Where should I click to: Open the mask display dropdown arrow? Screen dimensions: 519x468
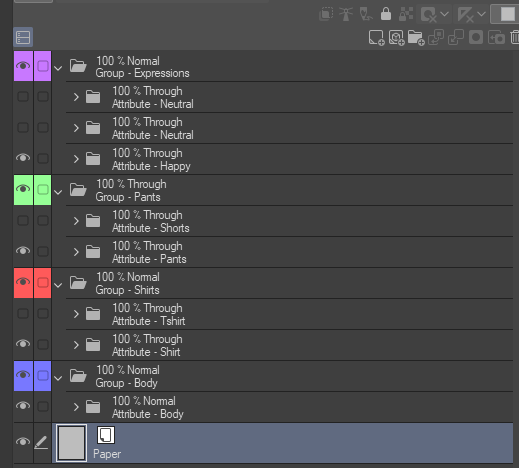tap(444, 14)
